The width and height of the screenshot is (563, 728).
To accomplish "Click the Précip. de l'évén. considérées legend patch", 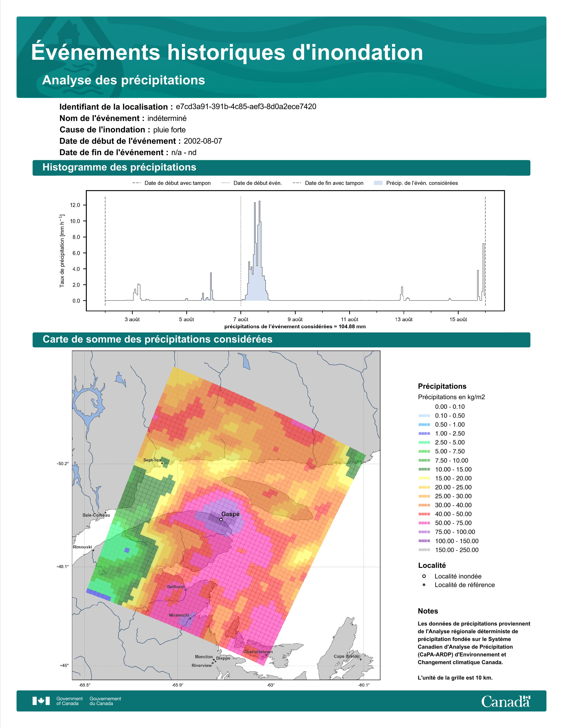I will (378, 183).
